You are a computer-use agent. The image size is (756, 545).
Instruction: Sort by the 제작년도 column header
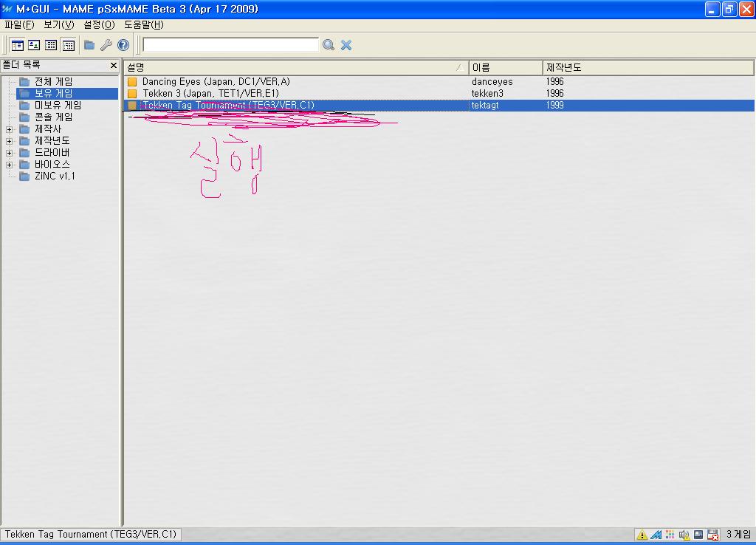(648, 67)
